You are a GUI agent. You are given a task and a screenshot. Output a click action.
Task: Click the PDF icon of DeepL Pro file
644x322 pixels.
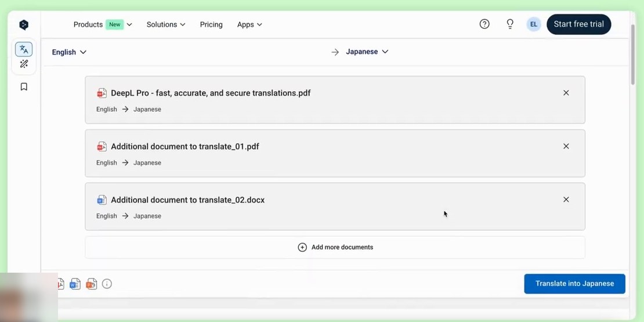point(102,93)
